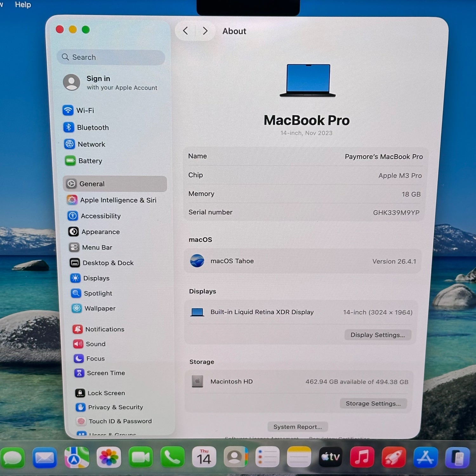The image size is (476, 476).
Task: Select Screen Time settings
Action: pyautogui.click(x=100, y=373)
